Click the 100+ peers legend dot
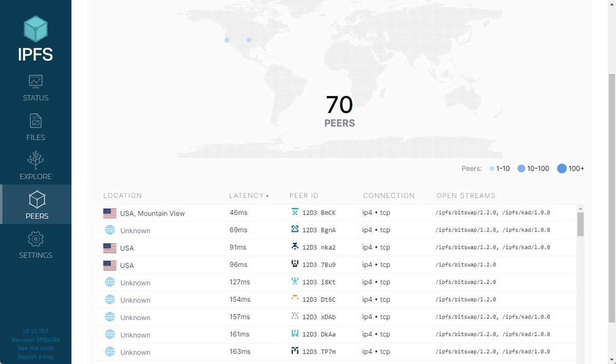This screenshot has width=616, height=364. coord(562,168)
